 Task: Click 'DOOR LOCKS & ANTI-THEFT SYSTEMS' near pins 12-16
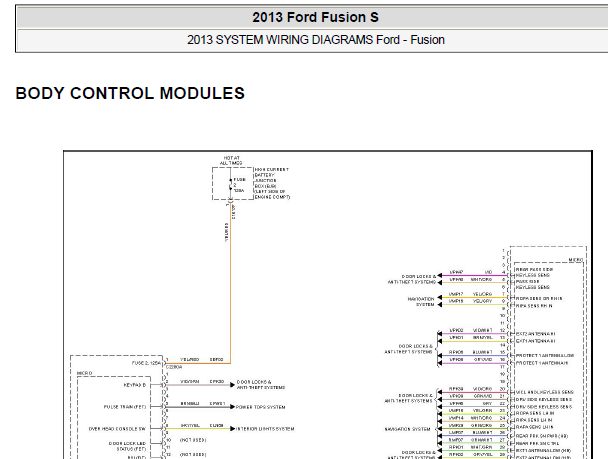(408, 349)
